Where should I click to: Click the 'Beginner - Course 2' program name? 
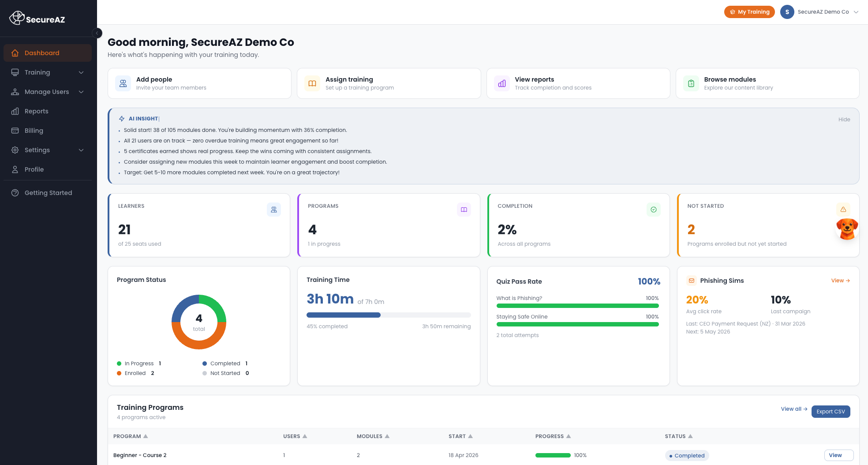[140, 455]
